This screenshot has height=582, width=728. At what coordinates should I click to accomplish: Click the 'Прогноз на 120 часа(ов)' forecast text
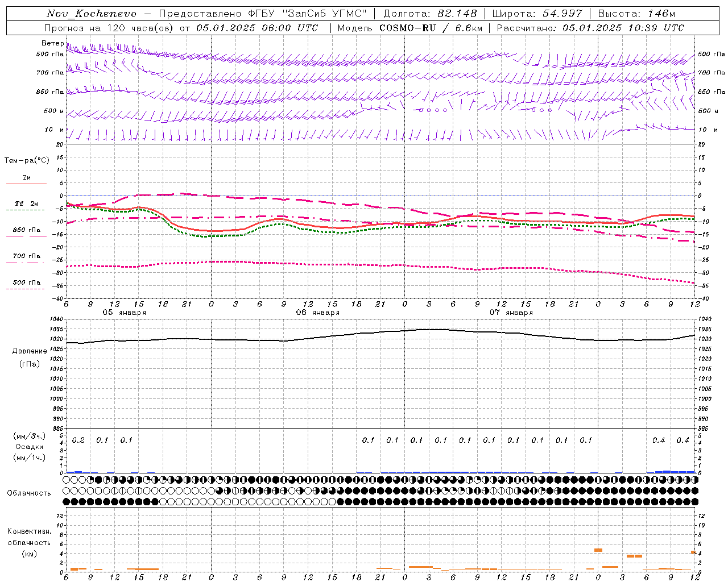(109, 28)
